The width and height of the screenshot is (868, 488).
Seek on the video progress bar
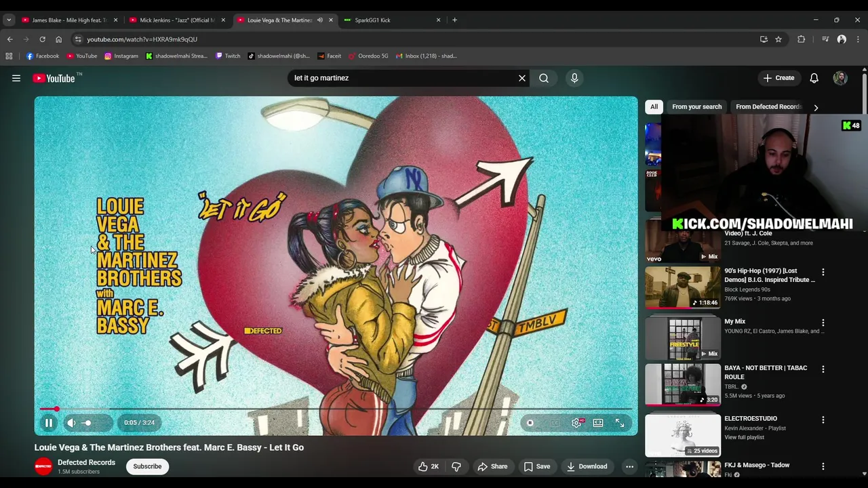click(x=336, y=409)
